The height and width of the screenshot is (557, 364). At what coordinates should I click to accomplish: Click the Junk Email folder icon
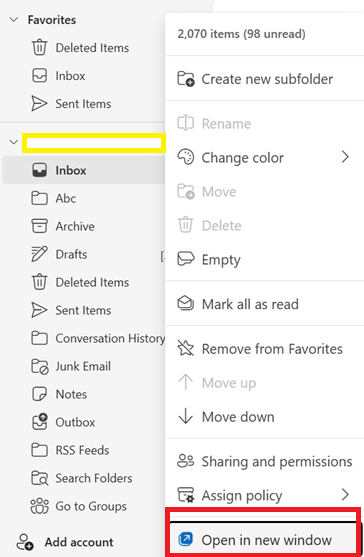(x=39, y=366)
